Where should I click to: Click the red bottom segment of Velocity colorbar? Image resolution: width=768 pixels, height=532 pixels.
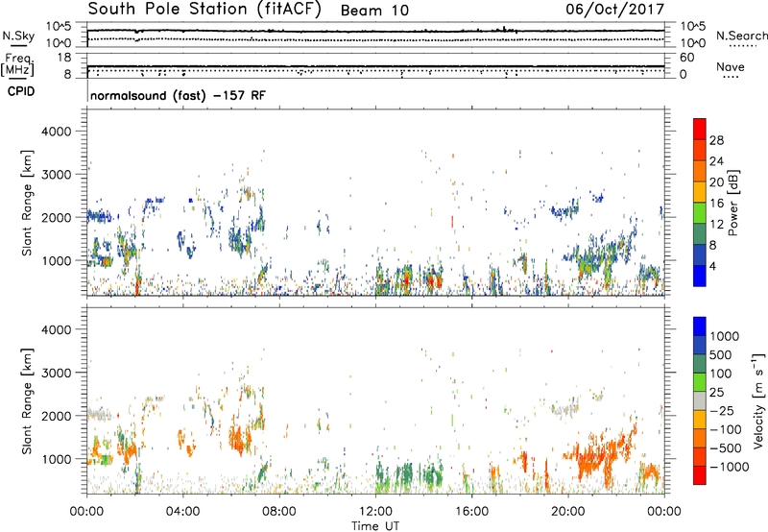click(x=700, y=475)
